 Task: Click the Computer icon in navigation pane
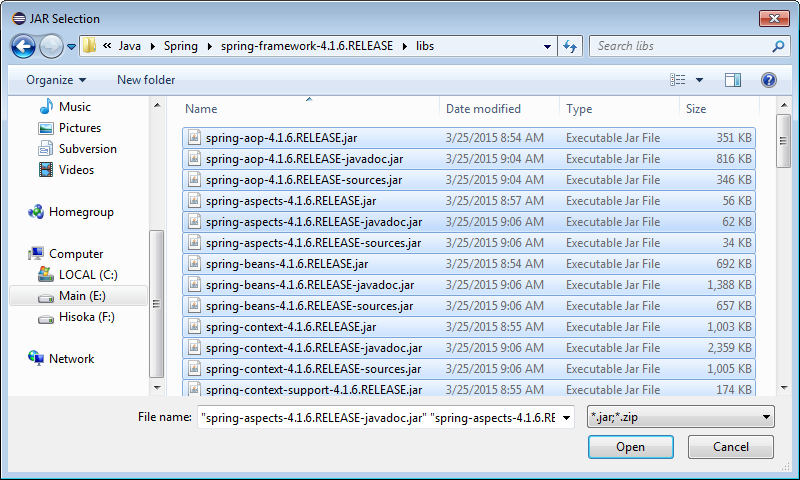[x=36, y=253]
